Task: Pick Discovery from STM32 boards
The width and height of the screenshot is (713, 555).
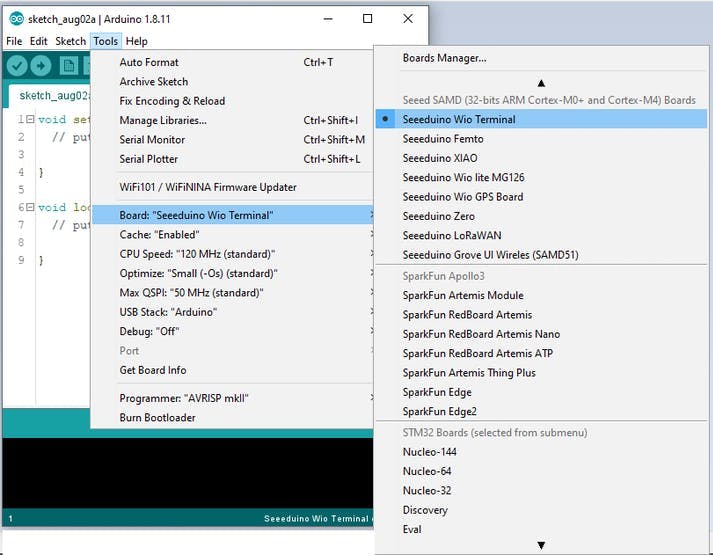Action: coord(541,510)
